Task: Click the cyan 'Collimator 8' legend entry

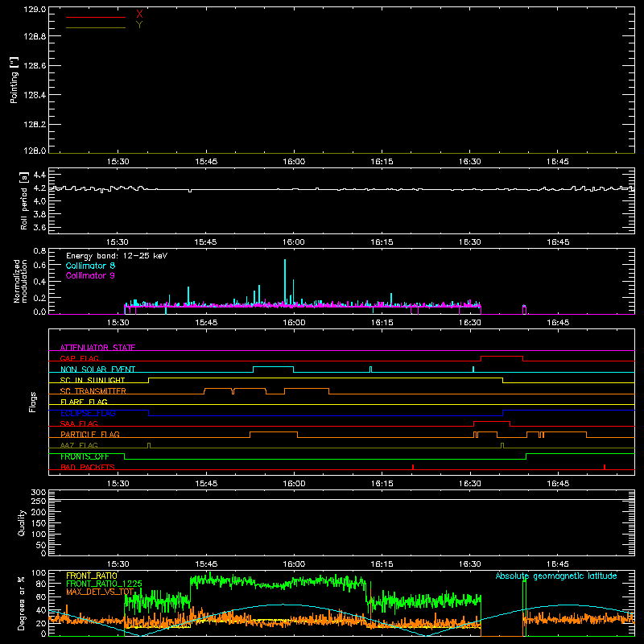Action: [90, 266]
